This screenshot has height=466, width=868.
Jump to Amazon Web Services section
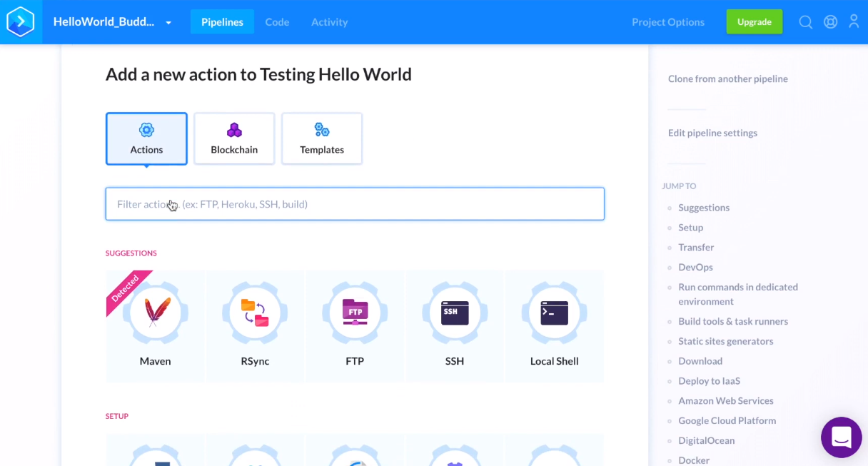(725, 400)
